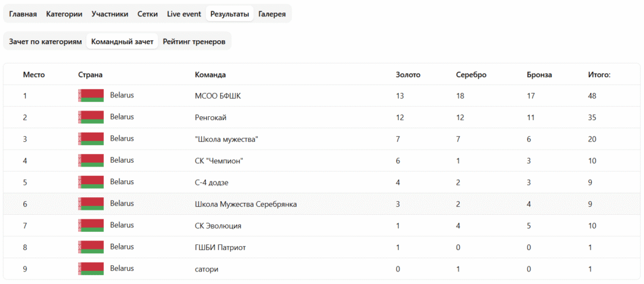The width and height of the screenshot is (644, 284).
Task: Click the Итого column header
Action: click(599, 75)
